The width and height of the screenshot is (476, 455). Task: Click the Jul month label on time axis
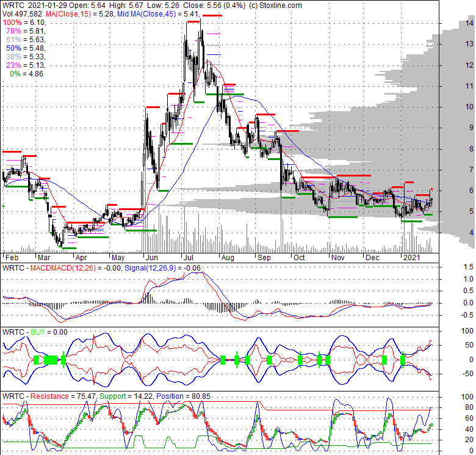click(x=189, y=258)
